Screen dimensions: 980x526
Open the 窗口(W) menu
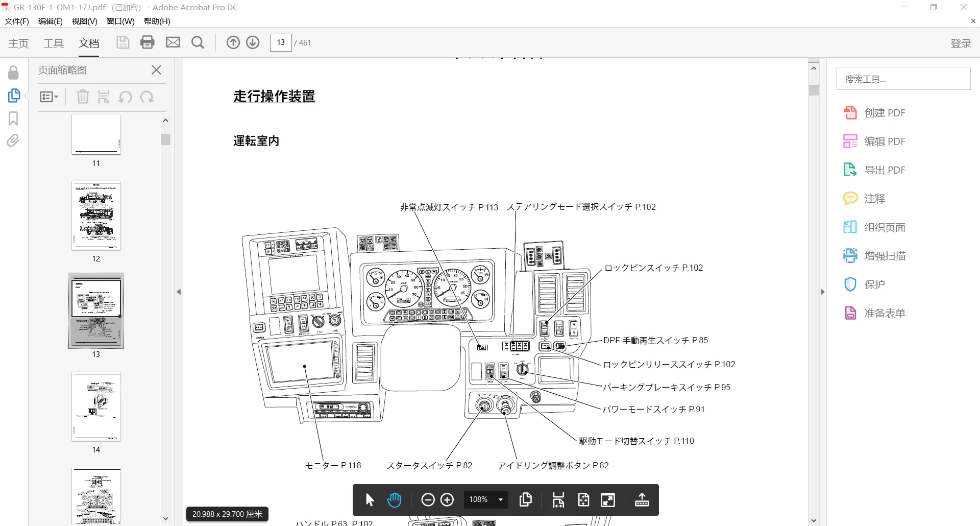120,21
